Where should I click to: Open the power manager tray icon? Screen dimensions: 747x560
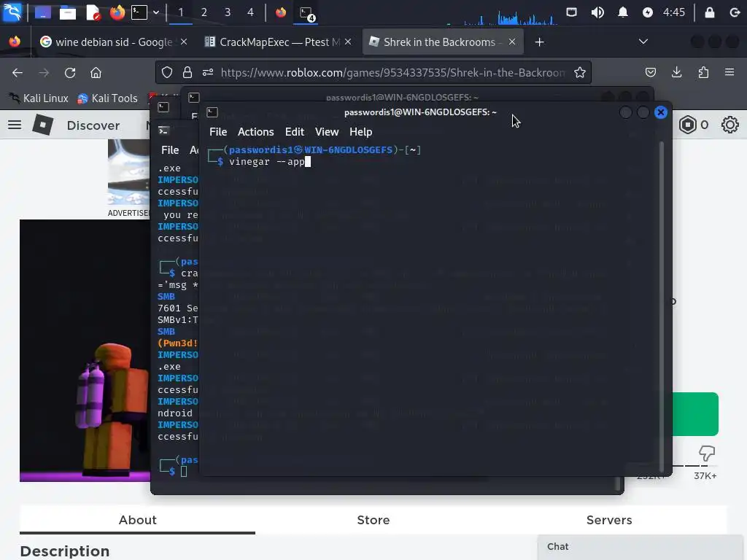[x=648, y=12]
